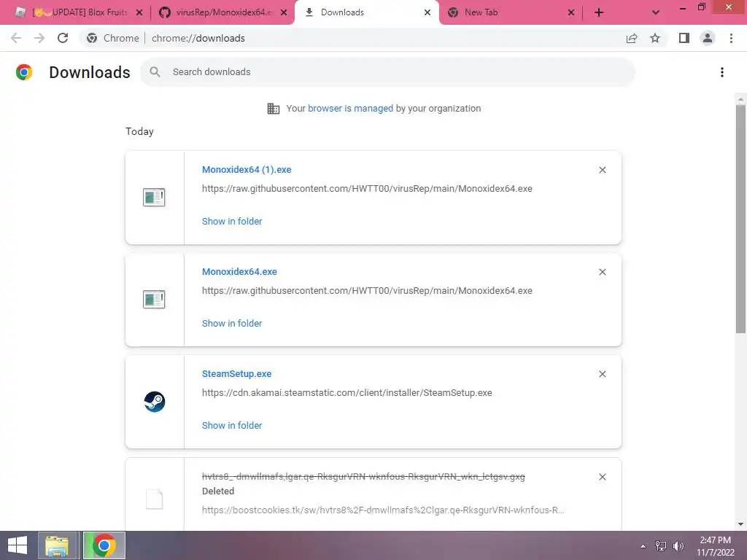The width and height of the screenshot is (747, 560).
Task: Close the Blox Fruits tab
Action: click(x=139, y=12)
